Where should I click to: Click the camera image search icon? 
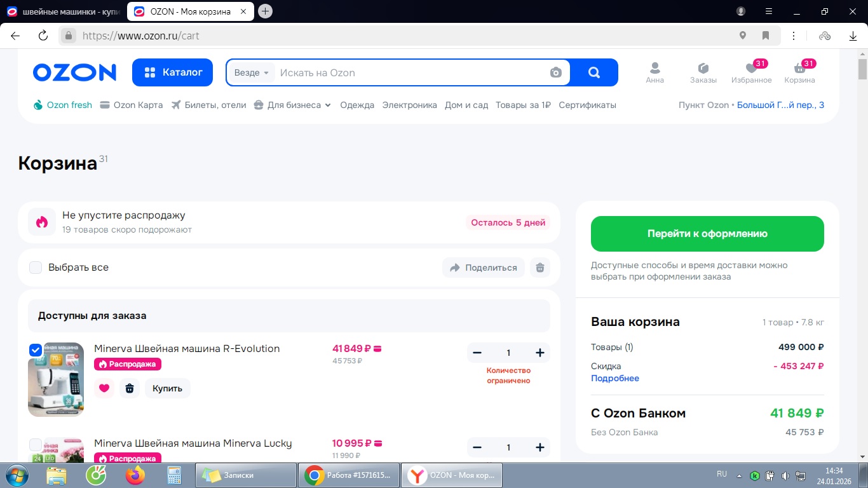click(556, 72)
